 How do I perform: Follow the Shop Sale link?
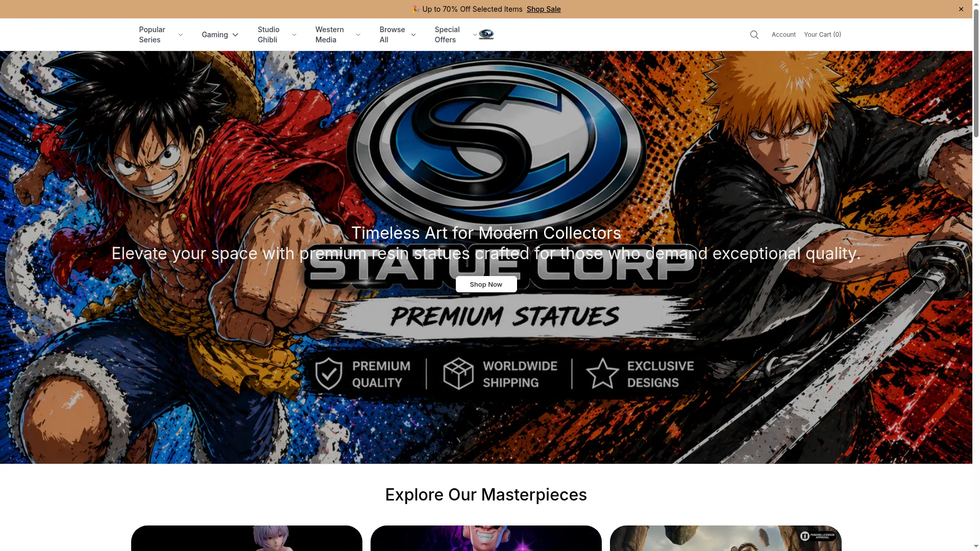click(x=544, y=9)
